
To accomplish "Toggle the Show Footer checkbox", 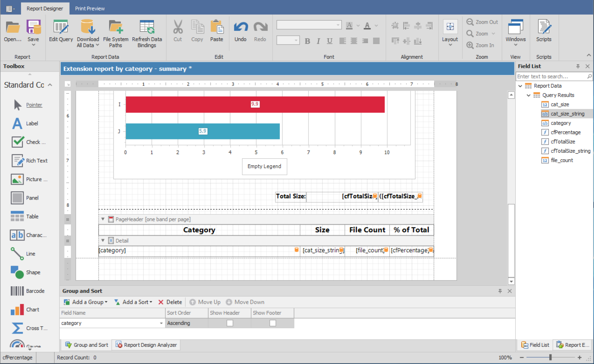I will pyautogui.click(x=273, y=323).
